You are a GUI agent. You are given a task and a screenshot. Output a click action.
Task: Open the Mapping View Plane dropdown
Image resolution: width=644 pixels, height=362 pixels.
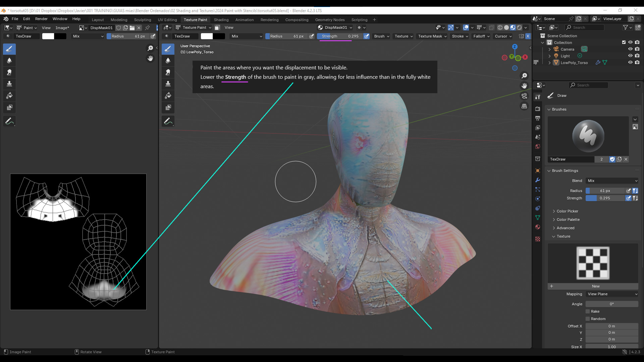612,294
